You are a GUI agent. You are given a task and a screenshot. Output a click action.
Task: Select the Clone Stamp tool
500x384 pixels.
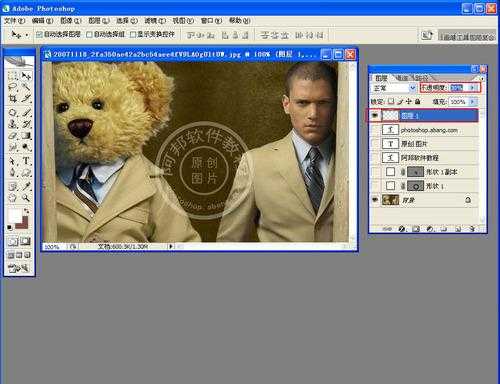(13, 124)
